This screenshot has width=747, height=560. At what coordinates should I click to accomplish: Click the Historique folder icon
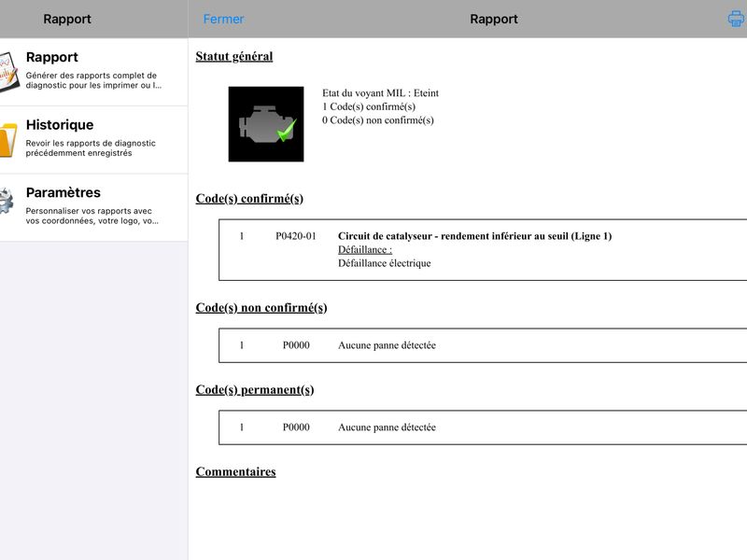point(8,139)
